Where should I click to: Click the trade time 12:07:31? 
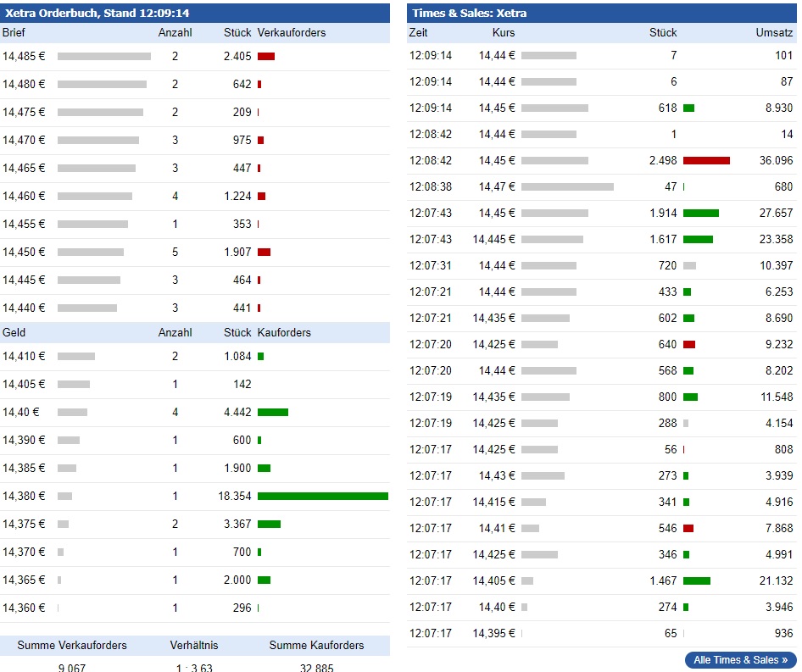tap(431, 265)
